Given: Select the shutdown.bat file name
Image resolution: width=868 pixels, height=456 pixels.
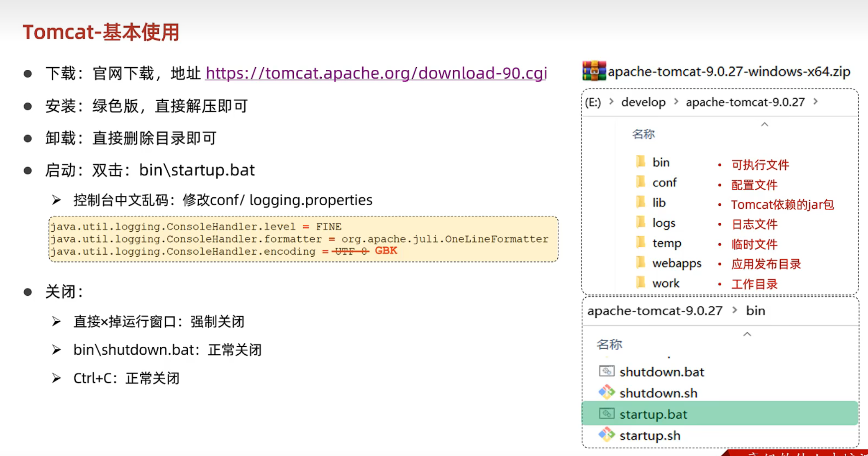Looking at the screenshot, I should click(662, 372).
